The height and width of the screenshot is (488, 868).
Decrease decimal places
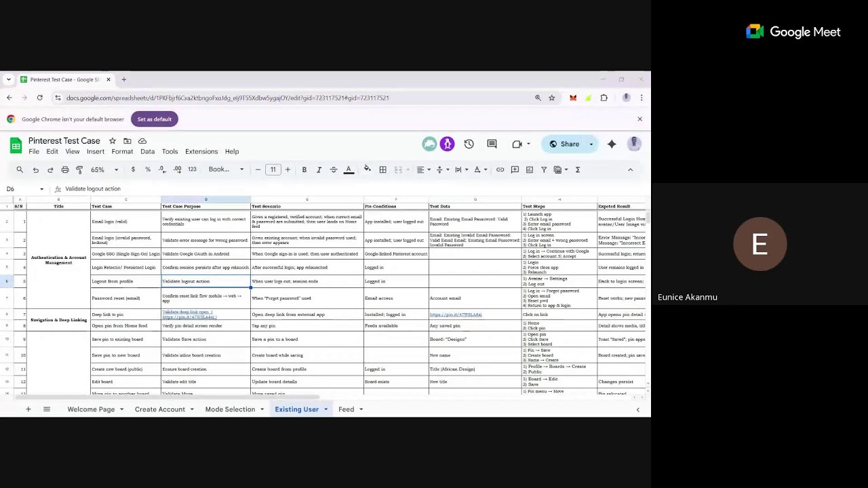[162, 169]
